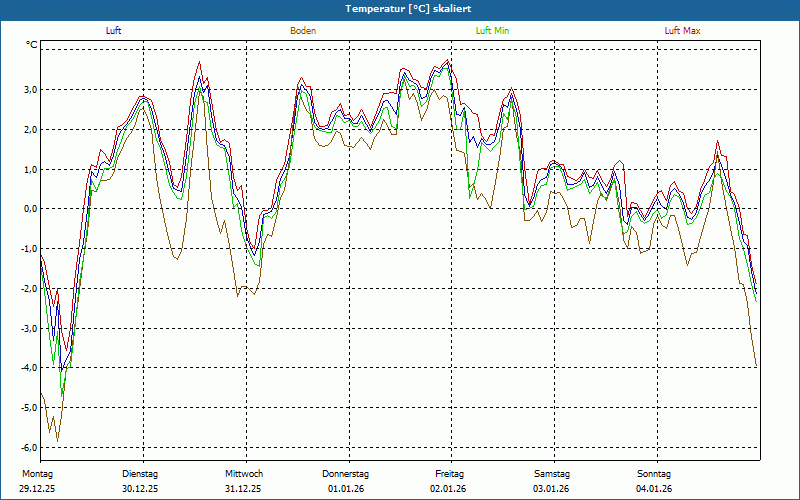Click the 04.01.26 date label
The image size is (800, 500).
click(x=654, y=489)
